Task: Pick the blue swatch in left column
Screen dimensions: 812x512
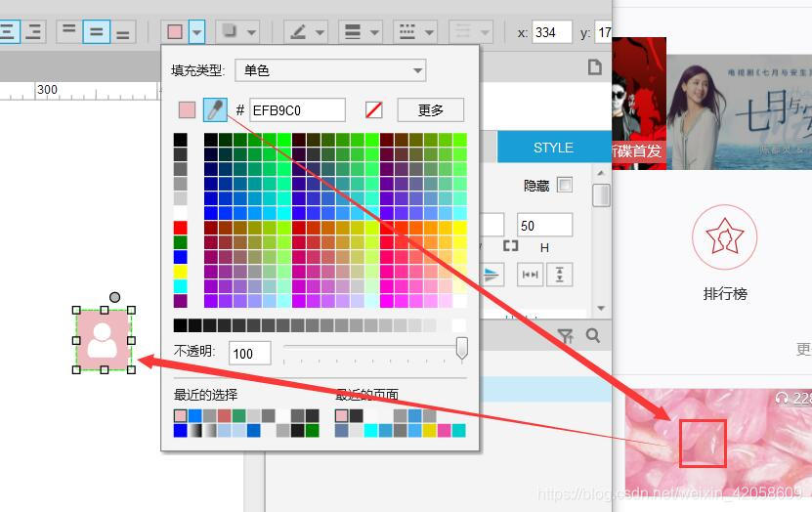Action: tap(180, 257)
